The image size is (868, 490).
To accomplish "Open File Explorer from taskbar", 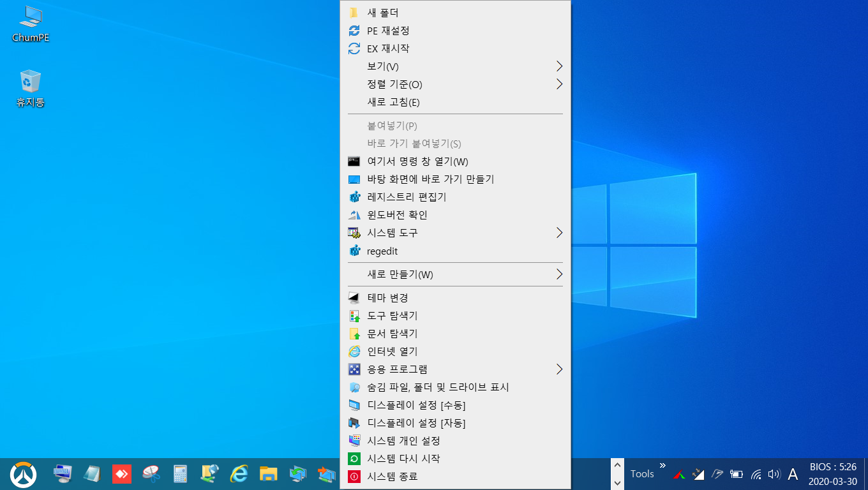I will tap(268, 473).
